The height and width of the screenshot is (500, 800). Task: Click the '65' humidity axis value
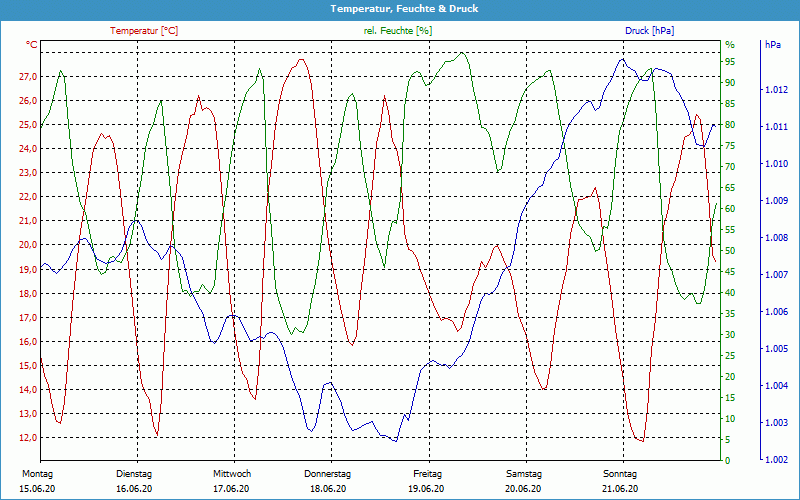(730, 188)
